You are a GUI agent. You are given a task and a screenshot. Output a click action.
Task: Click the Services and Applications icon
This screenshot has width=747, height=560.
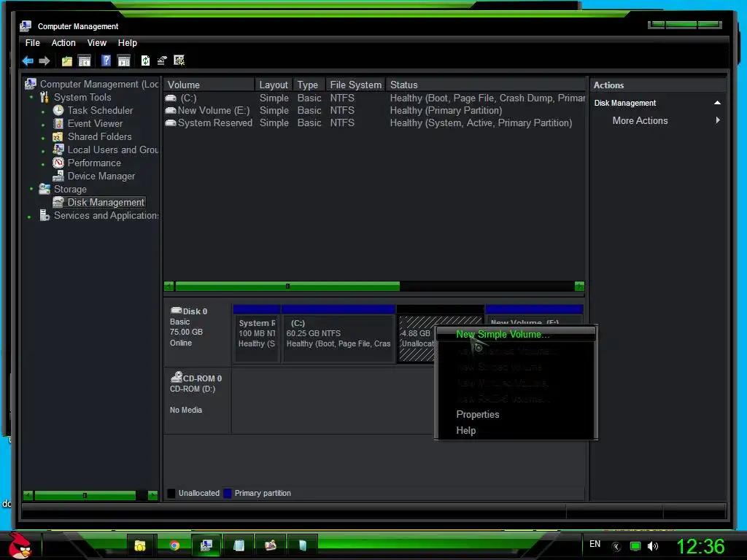[44, 216]
